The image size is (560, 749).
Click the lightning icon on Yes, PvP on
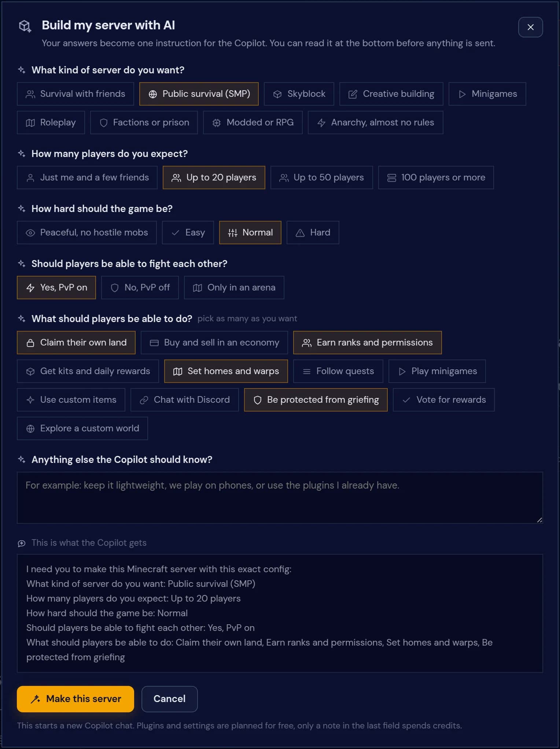pos(30,288)
